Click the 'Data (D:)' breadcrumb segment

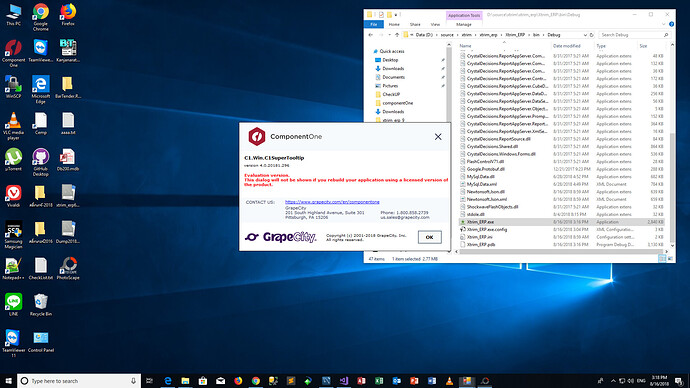(424, 35)
